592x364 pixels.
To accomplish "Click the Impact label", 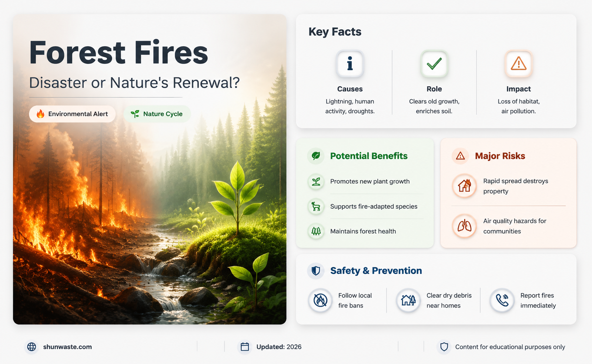I will [x=518, y=89].
